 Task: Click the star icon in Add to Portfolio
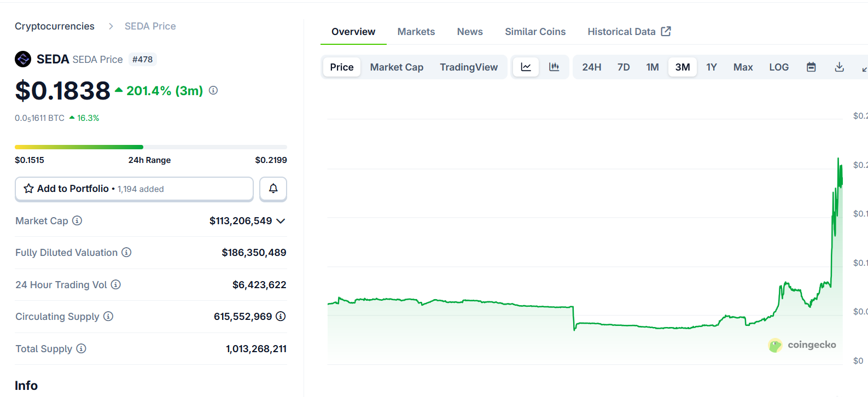tap(29, 189)
